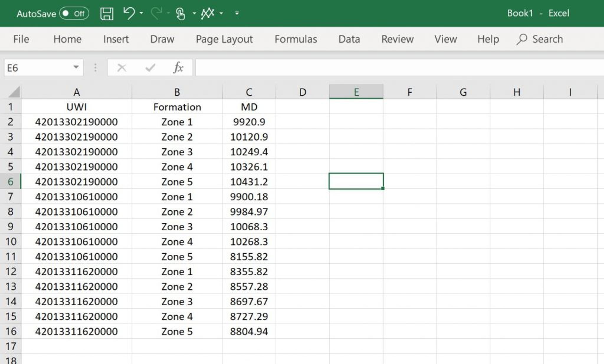
Task: Switch to the View tab
Action: 445,39
